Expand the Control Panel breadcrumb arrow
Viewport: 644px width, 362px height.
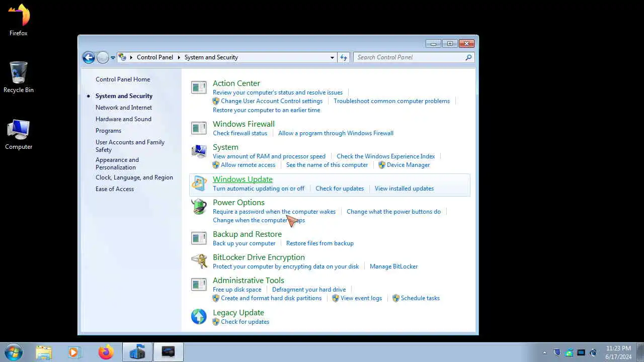coord(179,57)
